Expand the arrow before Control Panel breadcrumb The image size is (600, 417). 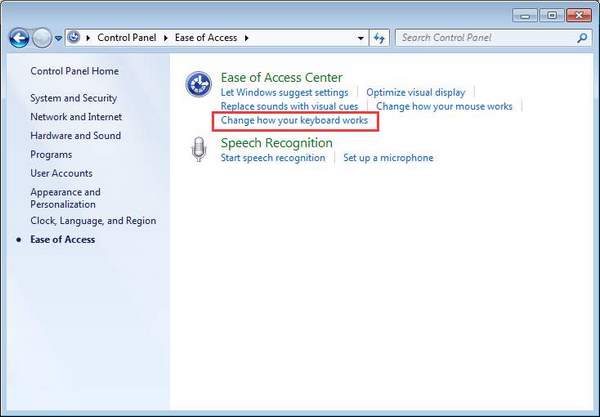pos(88,38)
